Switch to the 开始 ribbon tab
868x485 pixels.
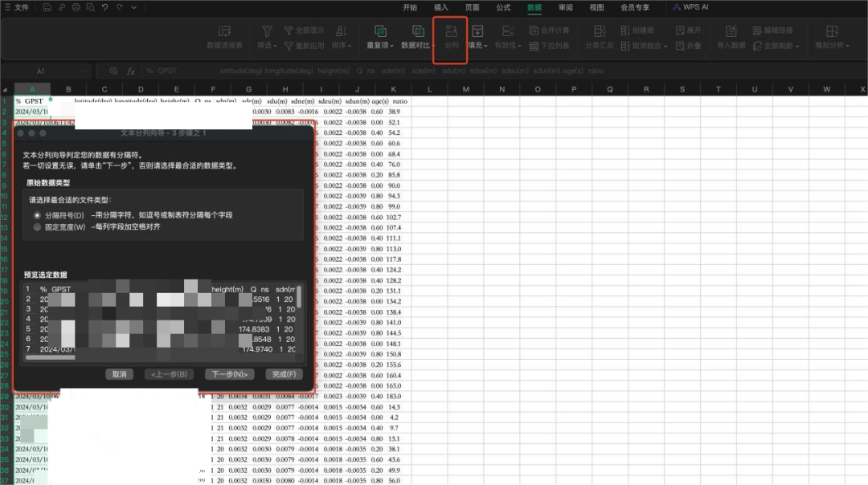pyautogui.click(x=410, y=7)
